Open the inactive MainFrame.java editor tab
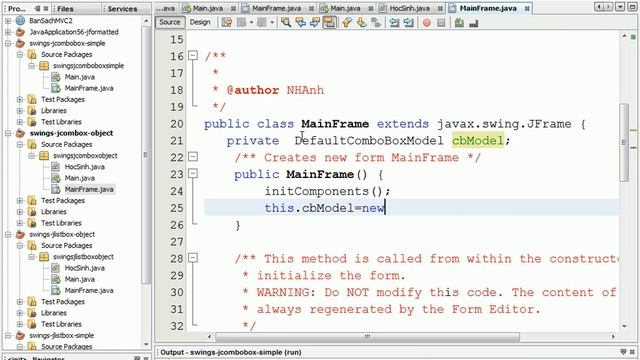Screen dimensions: 640x360 pos(276,8)
